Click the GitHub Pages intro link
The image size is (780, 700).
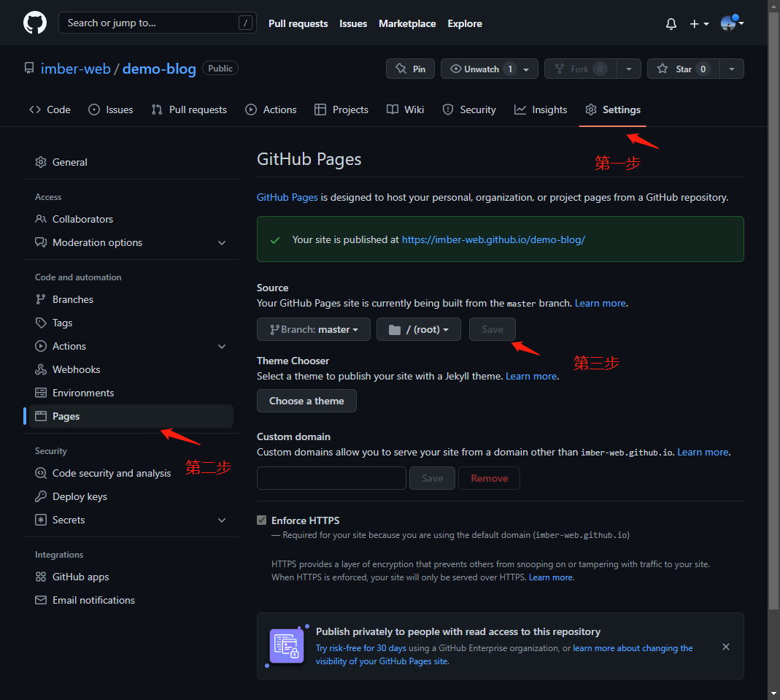[x=287, y=198]
